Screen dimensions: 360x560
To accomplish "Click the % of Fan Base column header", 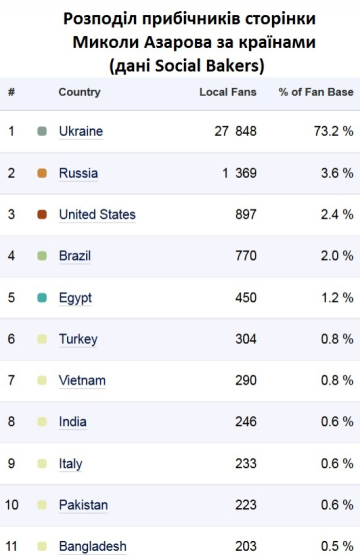I will click(x=316, y=92).
